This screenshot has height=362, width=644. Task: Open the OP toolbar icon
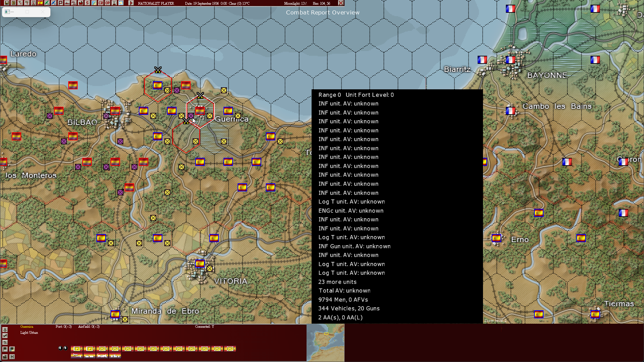click(108, 3)
